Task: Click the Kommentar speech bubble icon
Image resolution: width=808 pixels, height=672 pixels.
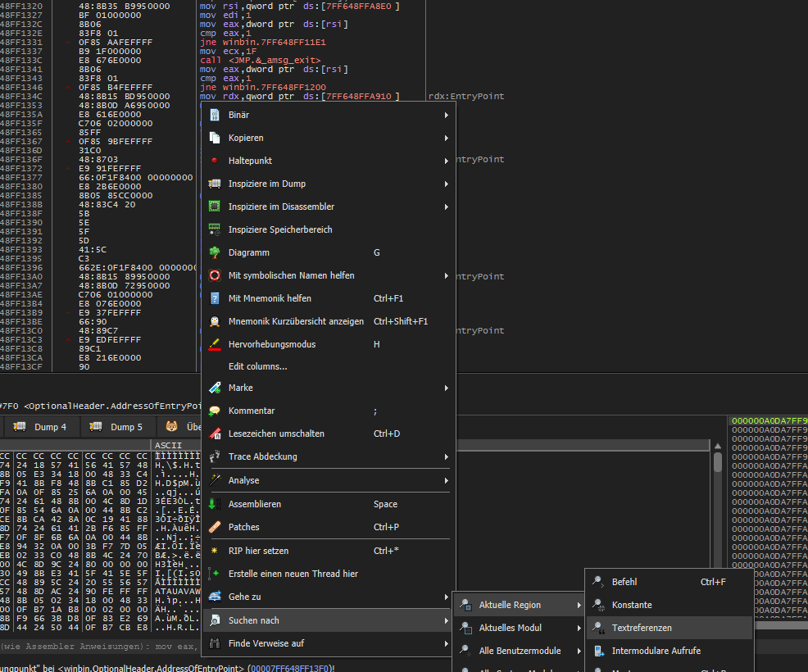Action: click(215, 411)
